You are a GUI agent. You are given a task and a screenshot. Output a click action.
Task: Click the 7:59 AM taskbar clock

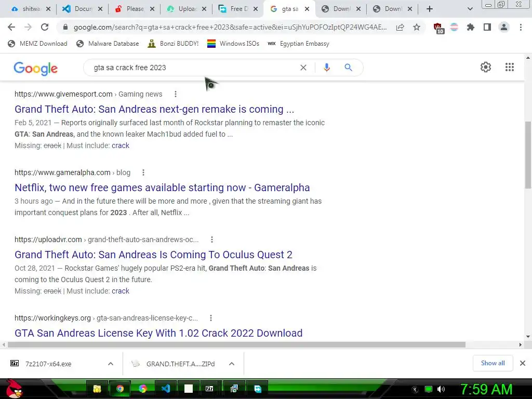tap(486, 389)
